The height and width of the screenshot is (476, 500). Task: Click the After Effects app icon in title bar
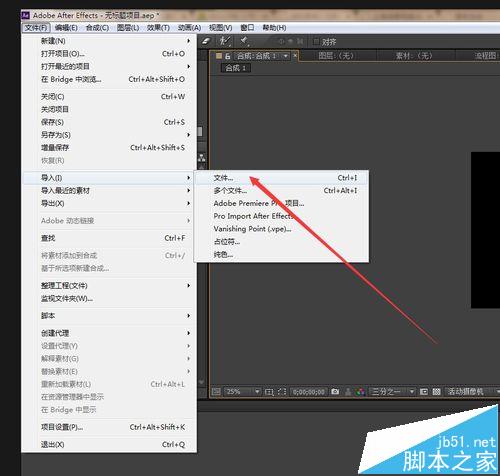pos(26,15)
